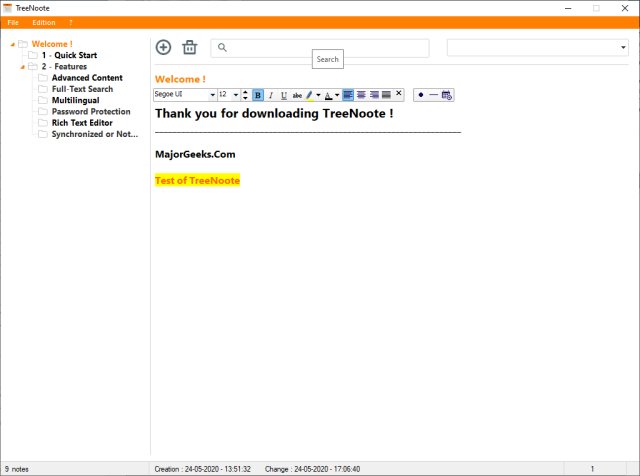The width and height of the screenshot is (640, 476).
Task: Decrease the font size with the down arrow
Action: coord(245,98)
